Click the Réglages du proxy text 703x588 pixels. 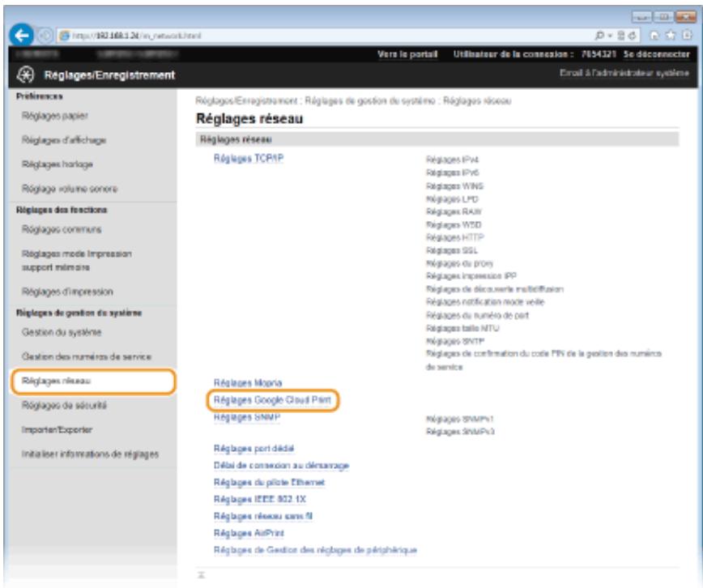[x=459, y=263]
